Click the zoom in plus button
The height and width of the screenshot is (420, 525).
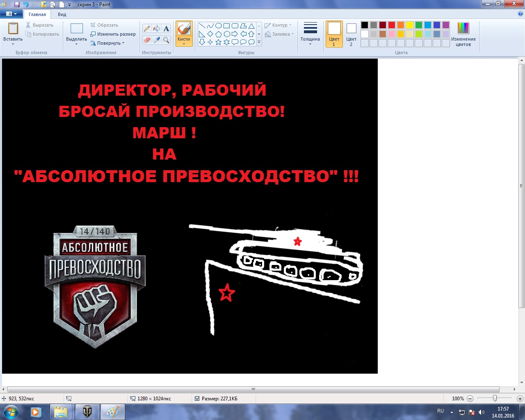520,398
